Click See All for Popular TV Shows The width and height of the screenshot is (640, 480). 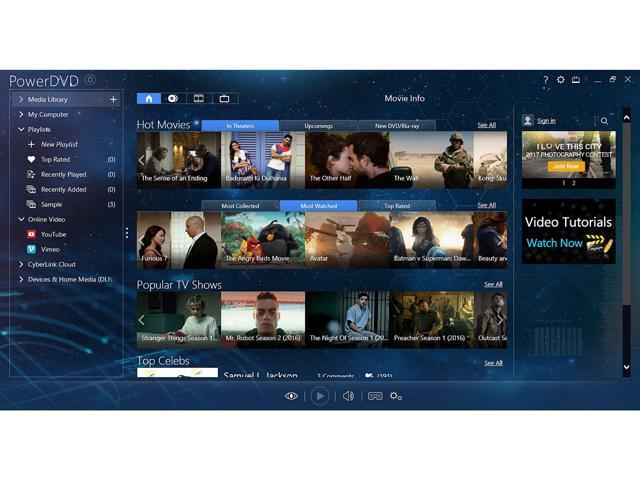point(493,284)
